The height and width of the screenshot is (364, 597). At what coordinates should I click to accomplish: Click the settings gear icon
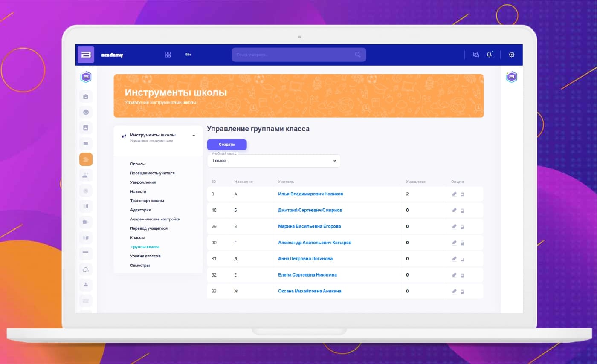click(x=512, y=55)
